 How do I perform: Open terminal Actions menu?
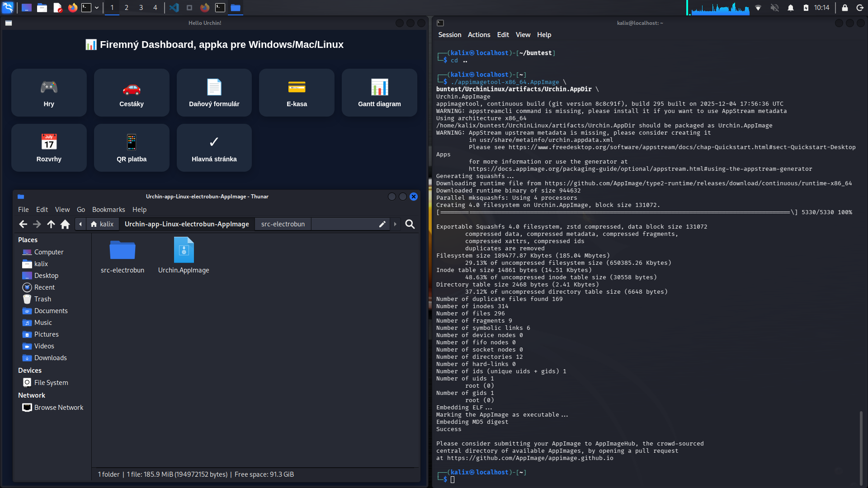pos(479,35)
